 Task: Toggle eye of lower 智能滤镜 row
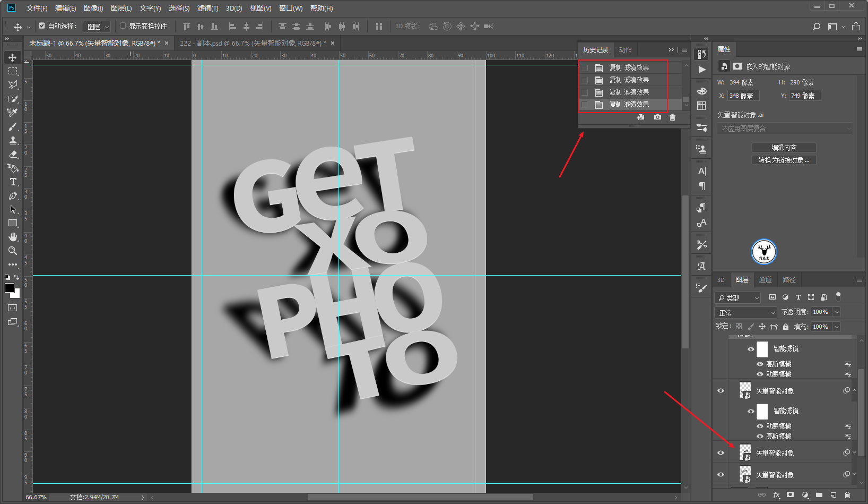[751, 411]
